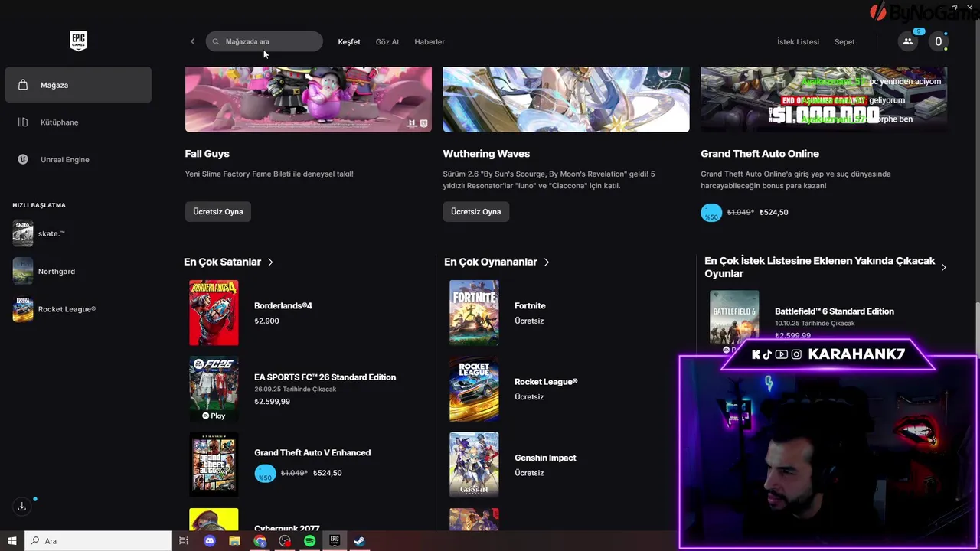Click the magnifier icon in store search
The height and width of the screenshot is (551, 980).
tap(216, 41)
